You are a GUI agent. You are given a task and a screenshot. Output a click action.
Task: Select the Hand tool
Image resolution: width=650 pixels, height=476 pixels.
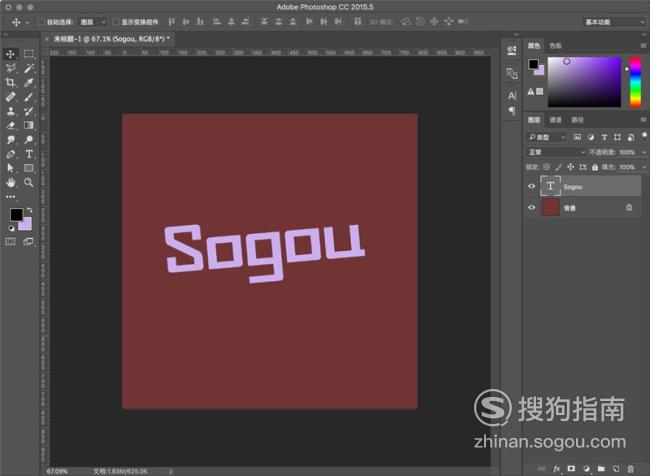click(10, 182)
